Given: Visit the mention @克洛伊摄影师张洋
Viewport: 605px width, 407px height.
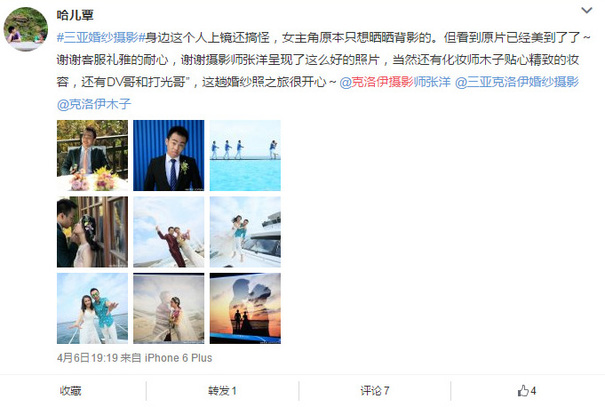Looking at the screenshot, I should coord(395,82).
